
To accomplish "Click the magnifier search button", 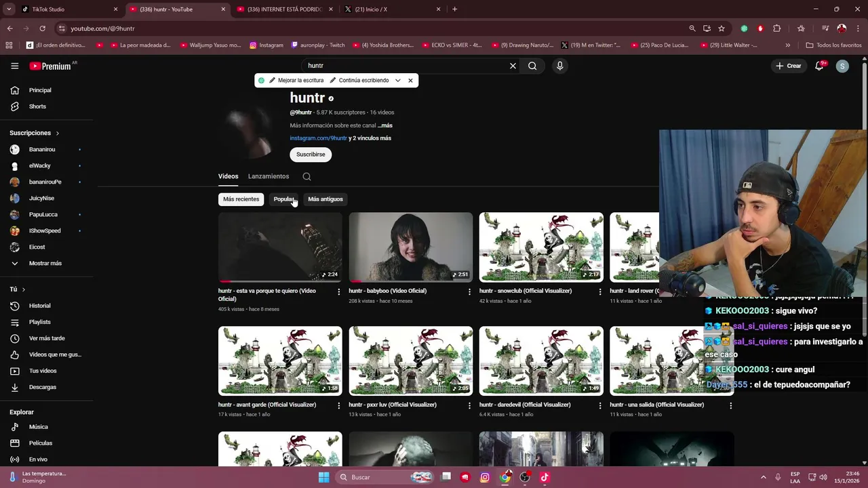I will coord(532,66).
